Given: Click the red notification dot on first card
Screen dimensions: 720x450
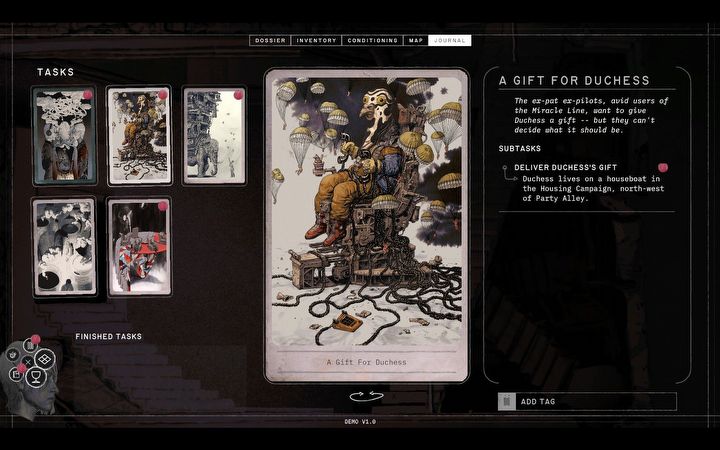Looking at the screenshot, I should (88, 95).
